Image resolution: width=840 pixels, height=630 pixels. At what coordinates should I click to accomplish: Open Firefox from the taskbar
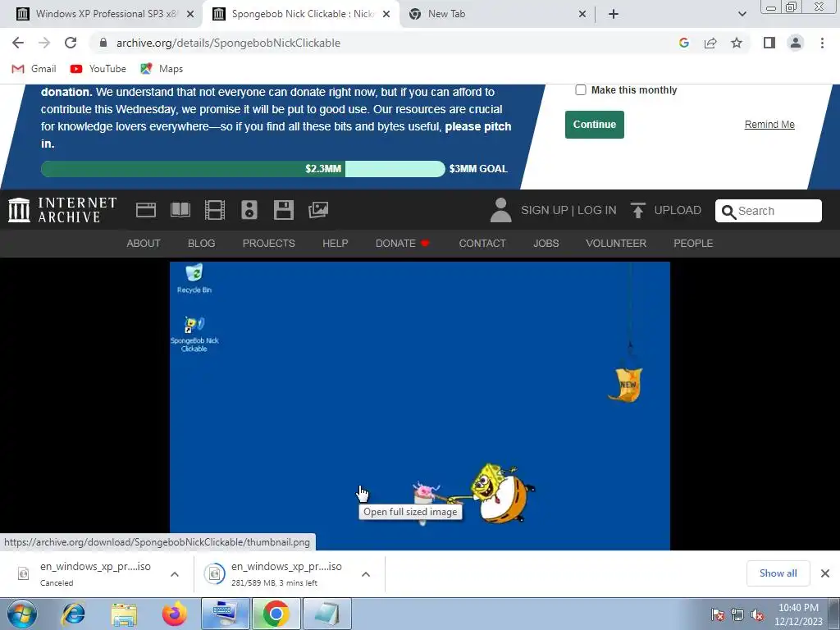tap(174, 614)
